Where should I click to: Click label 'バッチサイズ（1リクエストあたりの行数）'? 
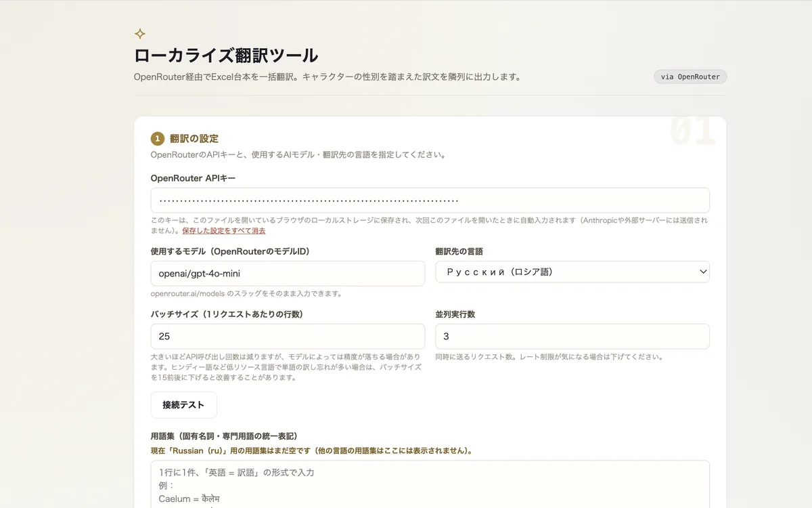pos(227,314)
